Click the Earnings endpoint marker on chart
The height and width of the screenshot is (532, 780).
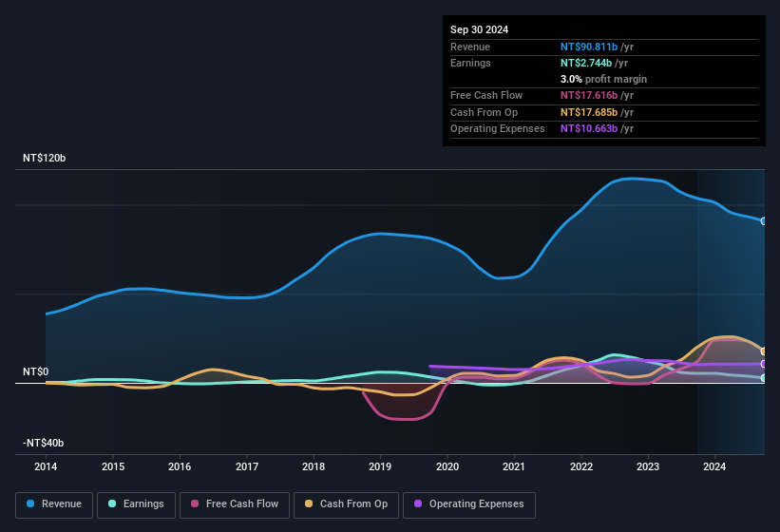click(x=764, y=378)
